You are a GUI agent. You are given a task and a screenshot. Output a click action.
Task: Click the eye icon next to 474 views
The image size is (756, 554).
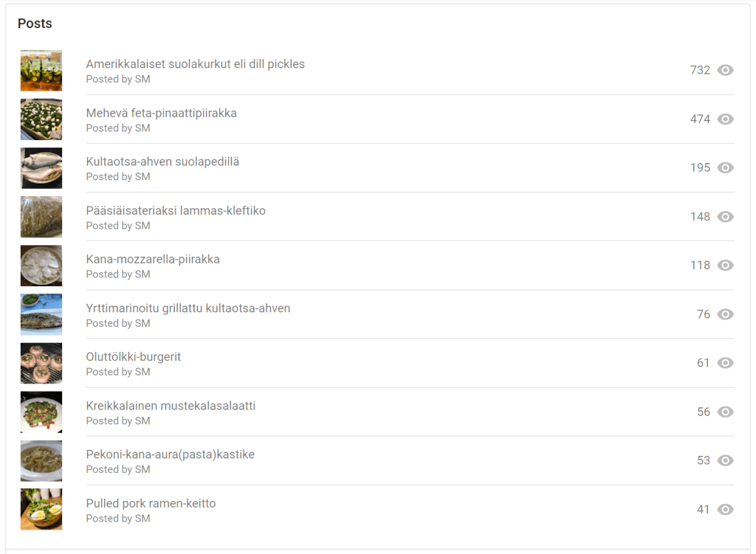tap(725, 119)
